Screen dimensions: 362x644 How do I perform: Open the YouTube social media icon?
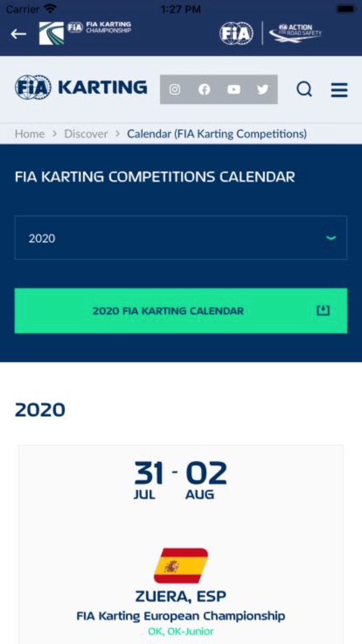point(234,89)
